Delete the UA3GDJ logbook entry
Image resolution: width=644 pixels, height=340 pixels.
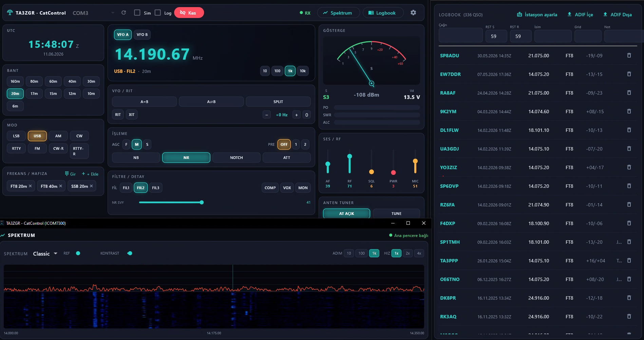coord(629,148)
